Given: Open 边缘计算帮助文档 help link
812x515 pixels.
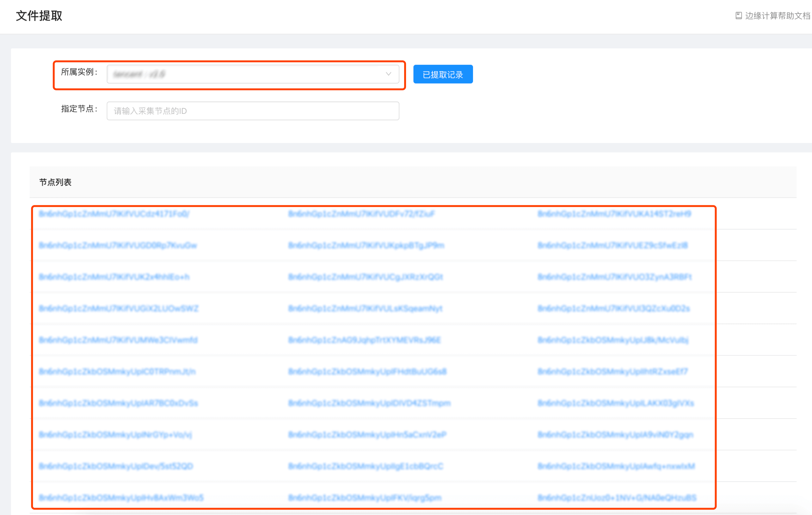Looking at the screenshot, I should [777, 16].
